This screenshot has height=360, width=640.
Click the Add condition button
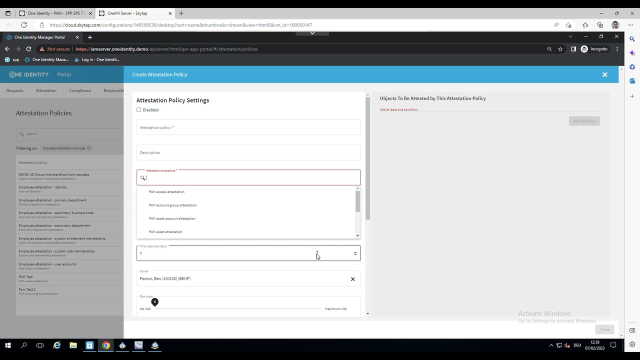(x=584, y=121)
